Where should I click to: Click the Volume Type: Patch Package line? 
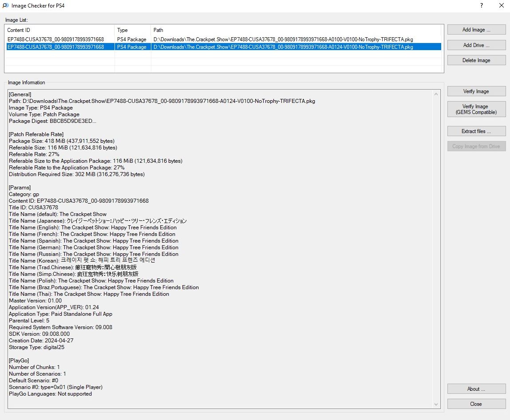[44, 114]
